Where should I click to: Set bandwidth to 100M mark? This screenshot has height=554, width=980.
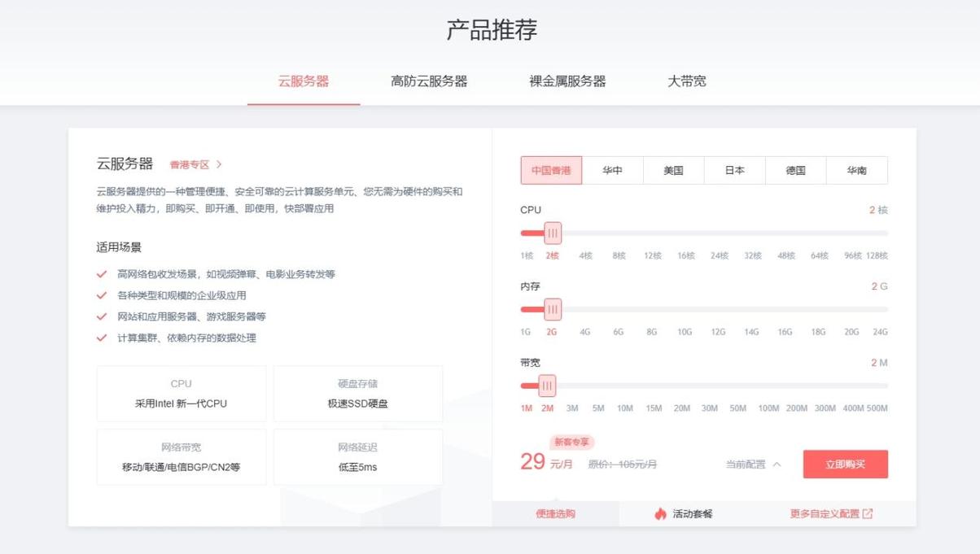pos(768,408)
